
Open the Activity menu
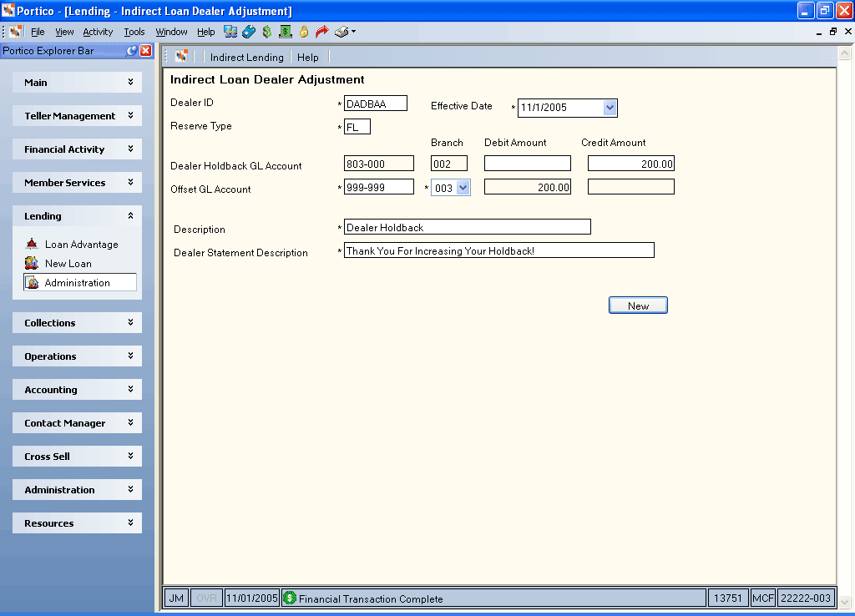98,32
